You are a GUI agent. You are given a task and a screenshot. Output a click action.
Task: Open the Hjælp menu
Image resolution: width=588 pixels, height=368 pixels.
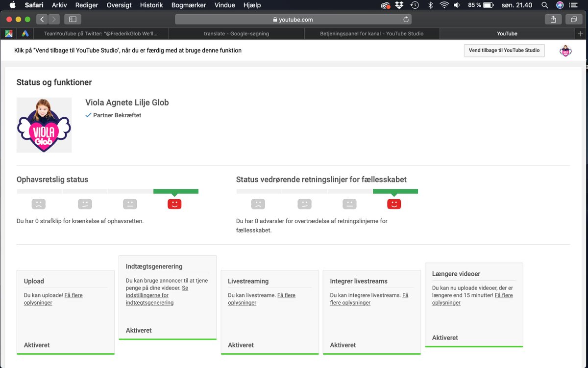pos(252,5)
